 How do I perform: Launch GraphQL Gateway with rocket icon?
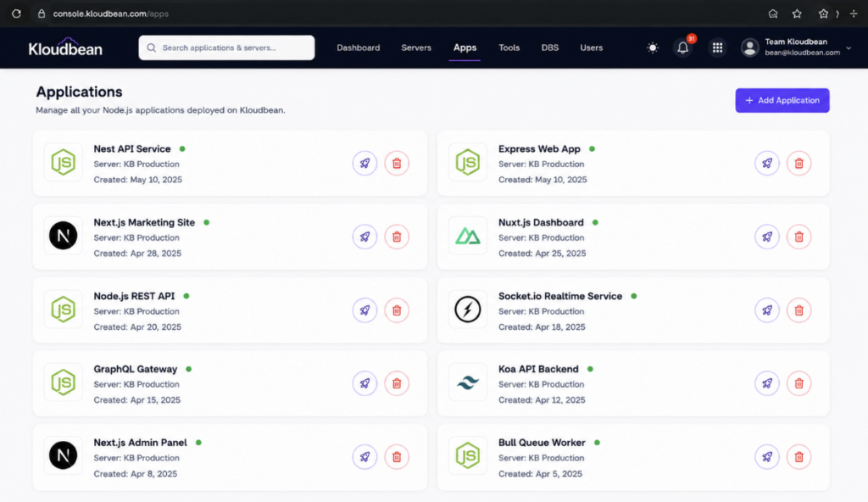[364, 383]
